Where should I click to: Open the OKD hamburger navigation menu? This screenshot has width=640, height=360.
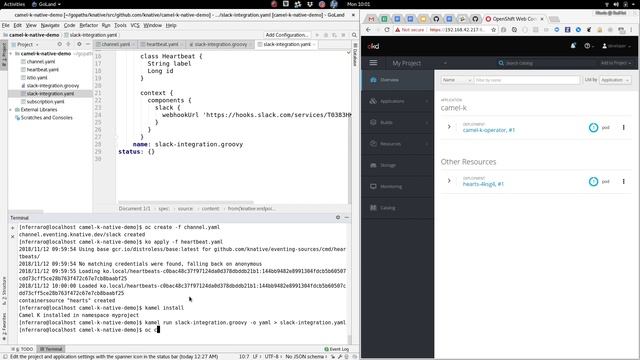point(373,63)
